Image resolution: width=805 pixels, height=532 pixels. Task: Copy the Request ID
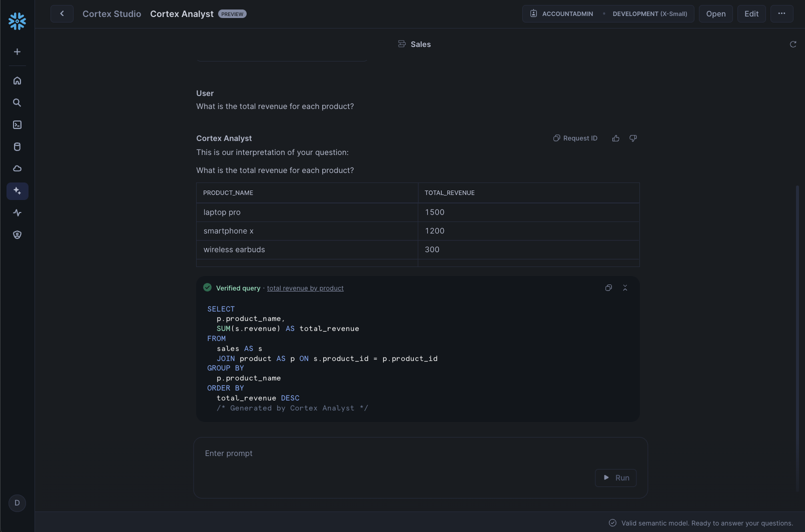pos(575,138)
